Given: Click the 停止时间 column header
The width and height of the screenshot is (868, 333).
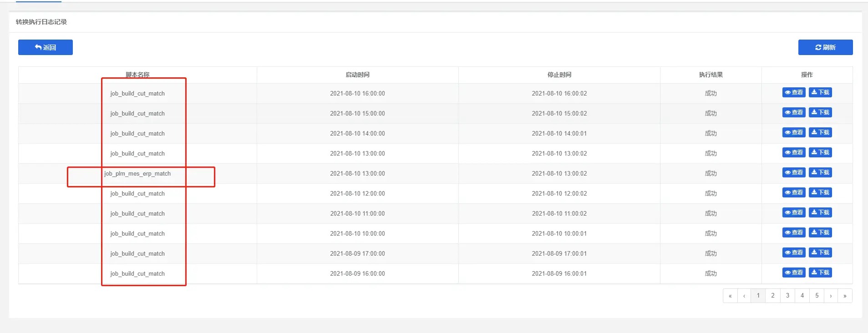Looking at the screenshot, I should (x=559, y=75).
